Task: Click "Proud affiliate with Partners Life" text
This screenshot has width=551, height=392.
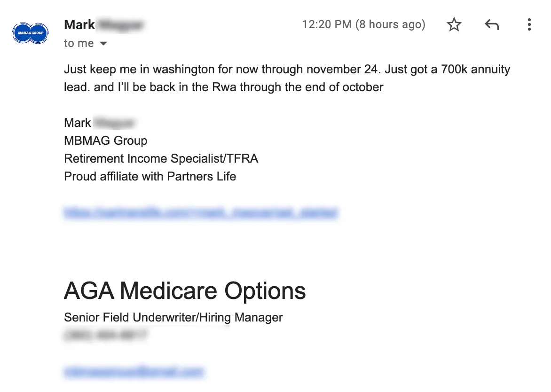Action: tap(150, 176)
